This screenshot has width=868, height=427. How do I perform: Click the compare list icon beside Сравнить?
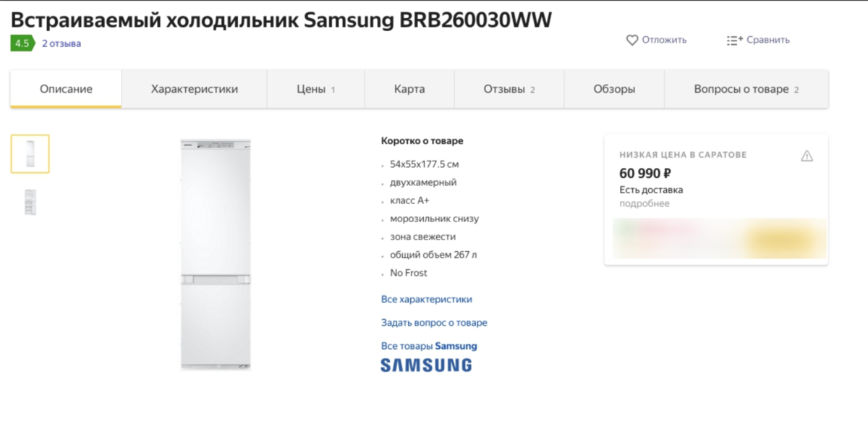[734, 40]
